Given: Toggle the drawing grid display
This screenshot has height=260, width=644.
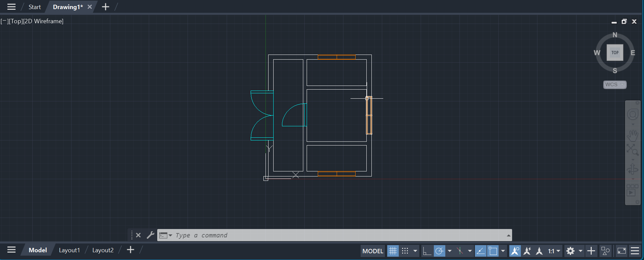Looking at the screenshot, I should tap(393, 251).
